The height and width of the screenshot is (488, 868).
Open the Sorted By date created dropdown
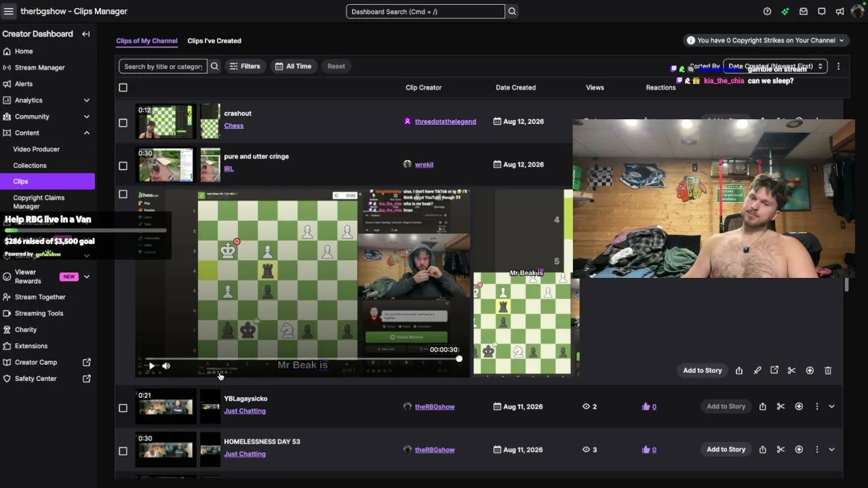point(775,66)
